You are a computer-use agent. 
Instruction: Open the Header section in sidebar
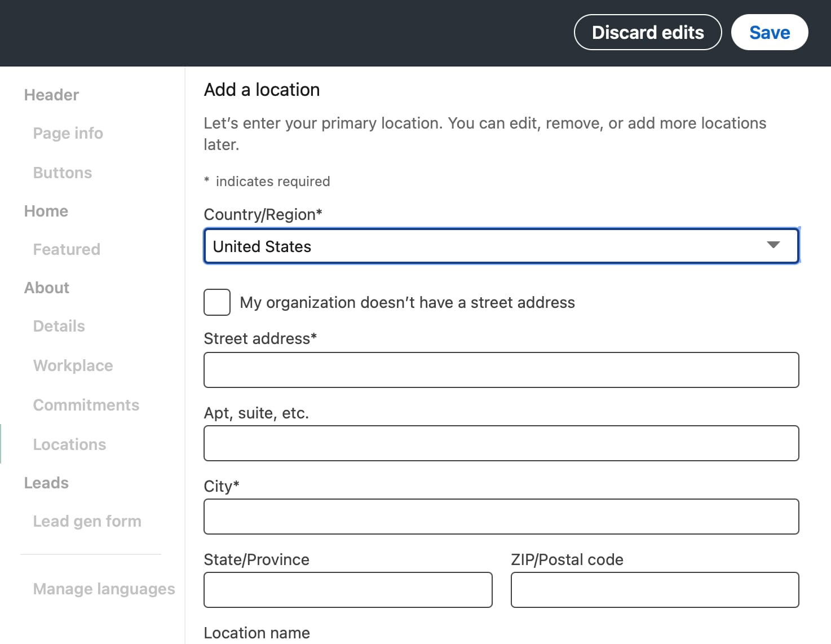click(x=51, y=95)
